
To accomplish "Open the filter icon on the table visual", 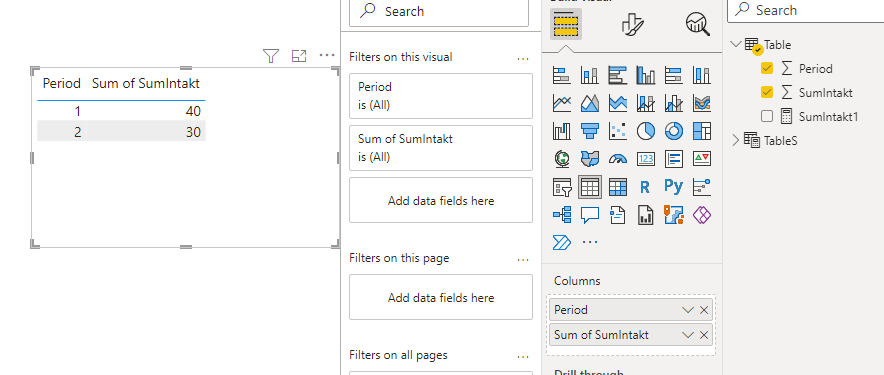I will coord(271,55).
